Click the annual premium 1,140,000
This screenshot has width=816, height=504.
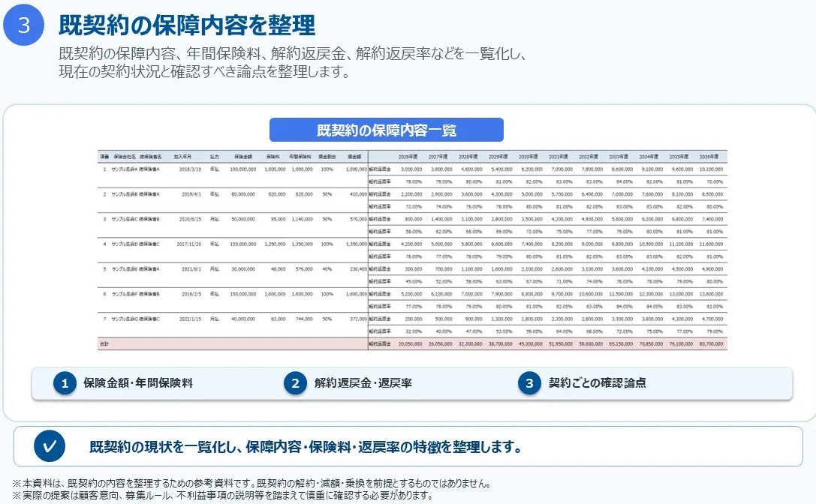[x=302, y=219]
